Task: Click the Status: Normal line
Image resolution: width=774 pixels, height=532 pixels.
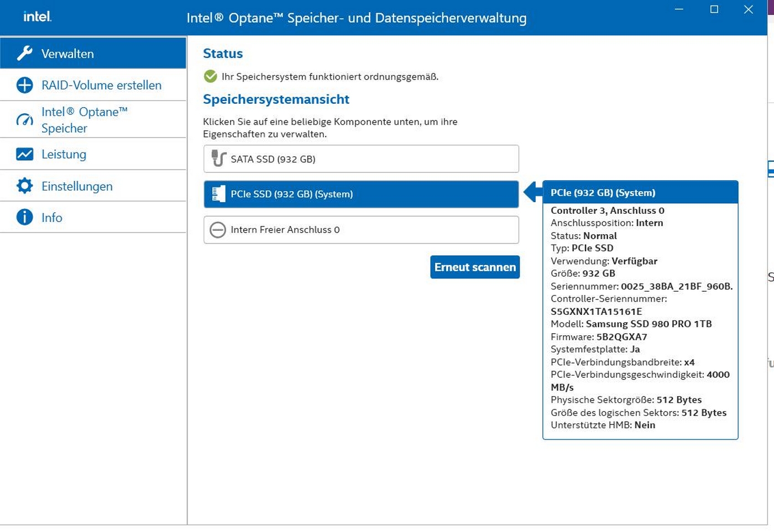Action: click(583, 235)
